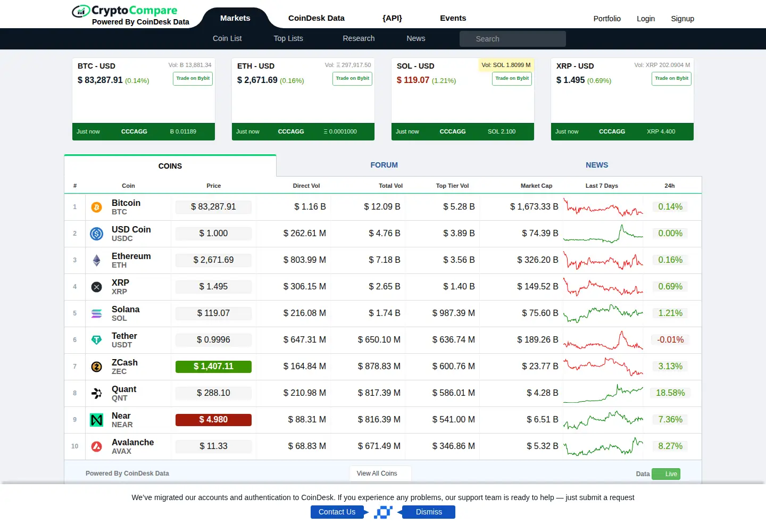Open News in sub navigation
The width and height of the screenshot is (766, 532).
(416, 38)
